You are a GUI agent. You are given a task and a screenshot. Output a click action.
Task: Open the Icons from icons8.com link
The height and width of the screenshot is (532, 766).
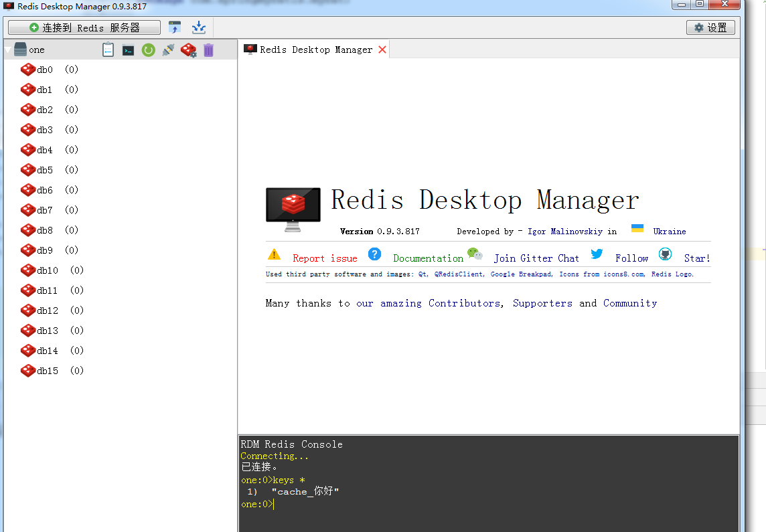601,274
